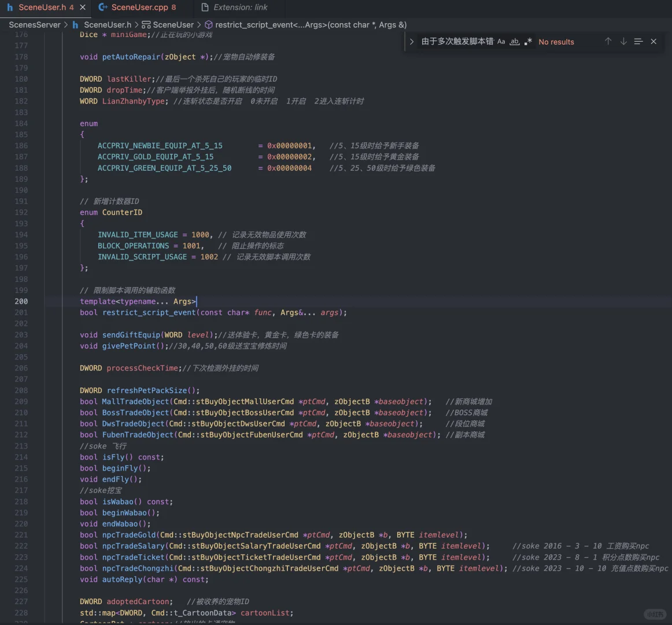Click LianZhanbyType variable

click(x=133, y=101)
